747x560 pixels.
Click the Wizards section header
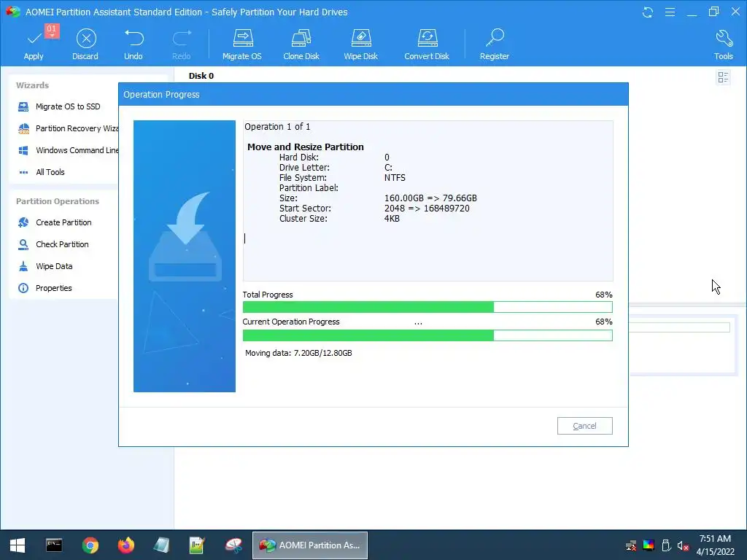(x=32, y=85)
